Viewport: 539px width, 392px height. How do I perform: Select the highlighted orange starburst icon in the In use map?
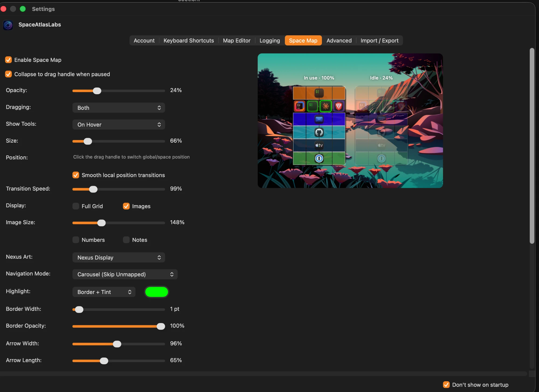(326, 106)
